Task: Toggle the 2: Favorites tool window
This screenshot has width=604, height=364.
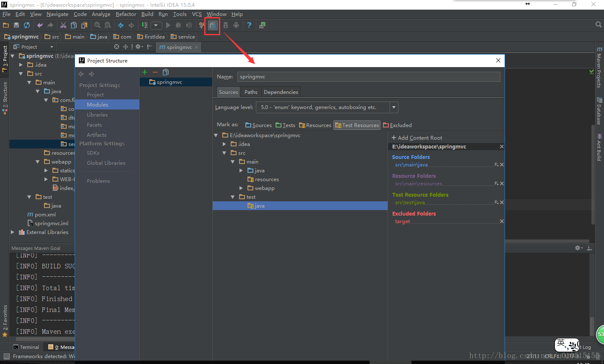Action: 5,321
